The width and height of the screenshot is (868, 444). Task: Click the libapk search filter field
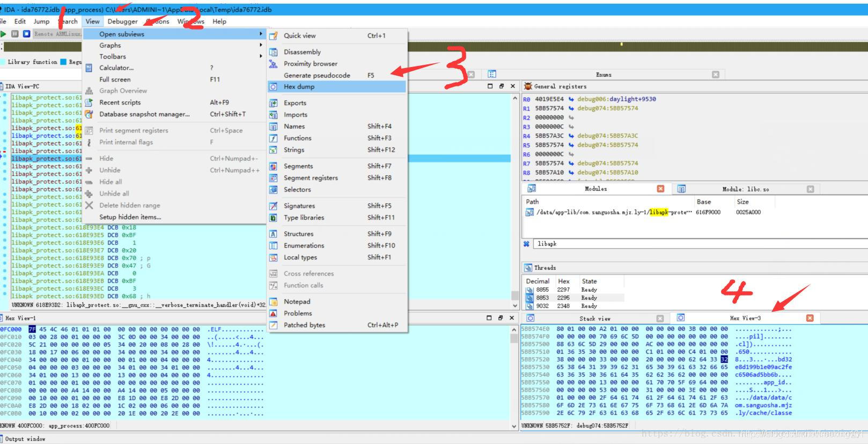[700, 243]
